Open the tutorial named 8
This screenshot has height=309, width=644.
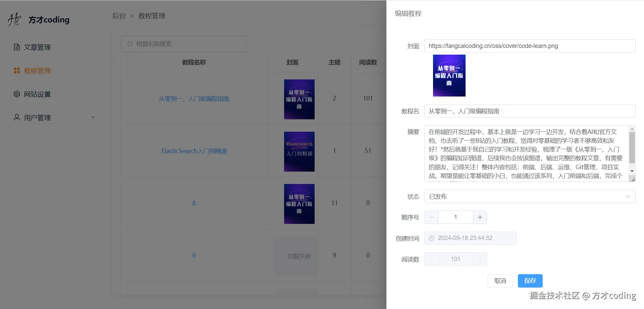(x=194, y=203)
